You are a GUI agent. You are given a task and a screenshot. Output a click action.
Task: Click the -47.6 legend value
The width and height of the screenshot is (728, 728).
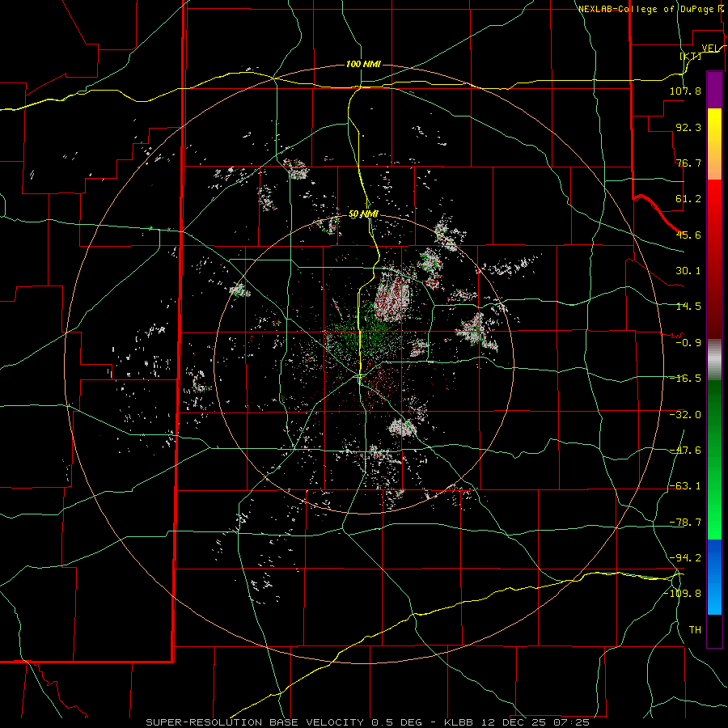(x=685, y=451)
